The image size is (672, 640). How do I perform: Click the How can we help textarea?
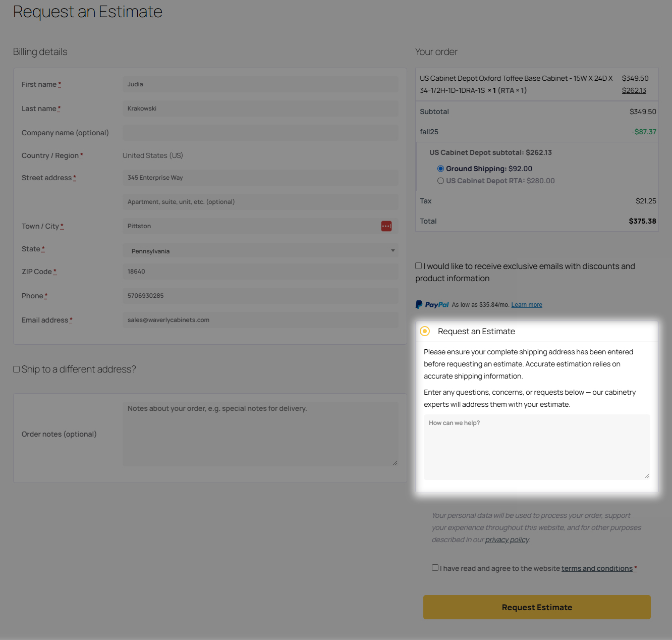(x=537, y=447)
